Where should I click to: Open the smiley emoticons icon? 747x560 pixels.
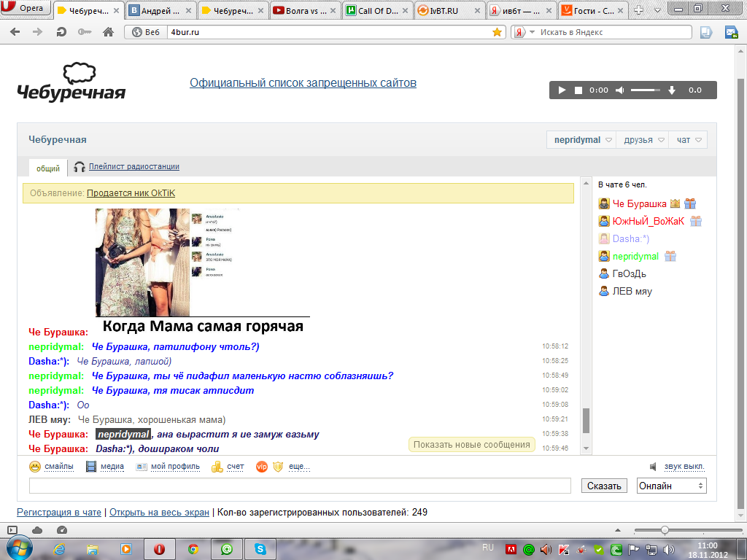click(35, 467)
